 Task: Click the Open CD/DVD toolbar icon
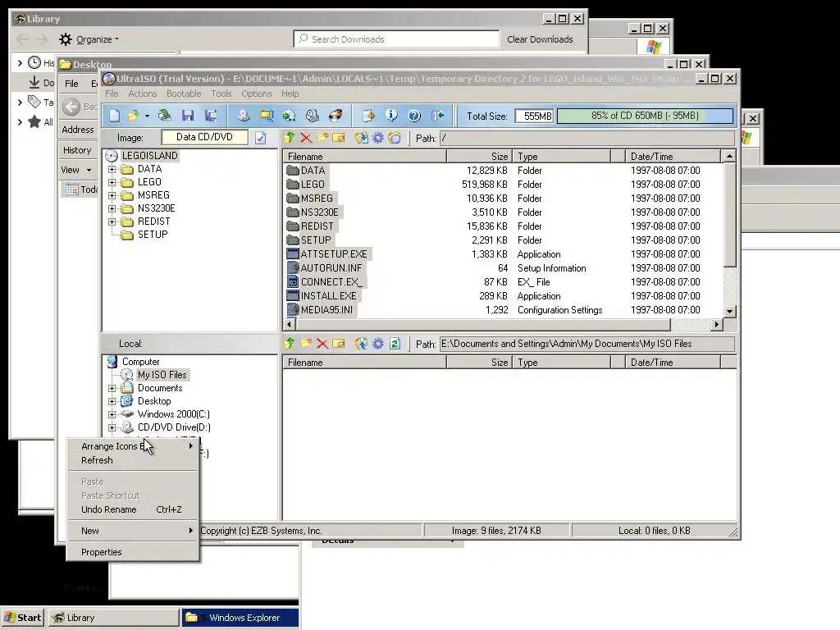point(164,116)
